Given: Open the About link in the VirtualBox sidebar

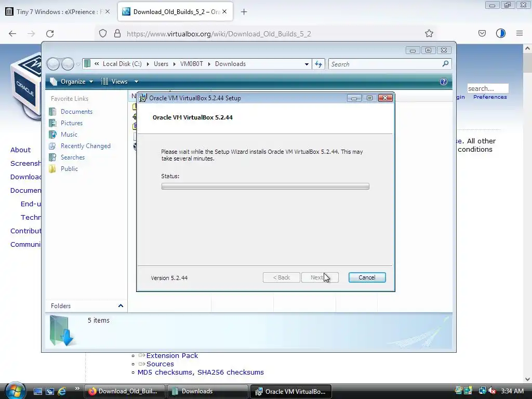Looking at the screenshot, I should (20, 150).
